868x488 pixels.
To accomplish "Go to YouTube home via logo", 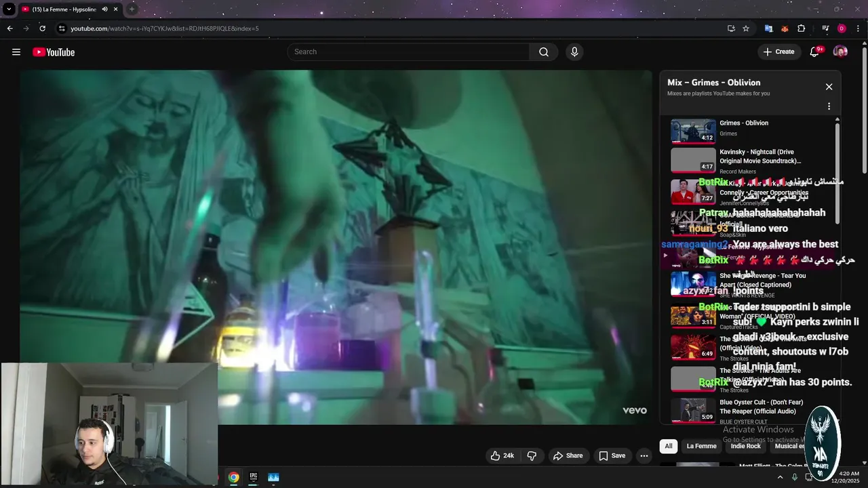I will click(54, 52).
